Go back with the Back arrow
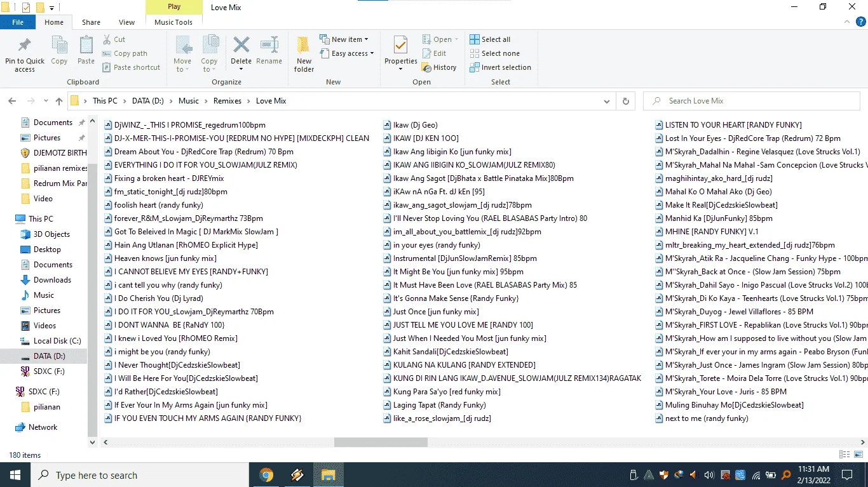Viewport: 868px width, 487px height. [12, 101]
